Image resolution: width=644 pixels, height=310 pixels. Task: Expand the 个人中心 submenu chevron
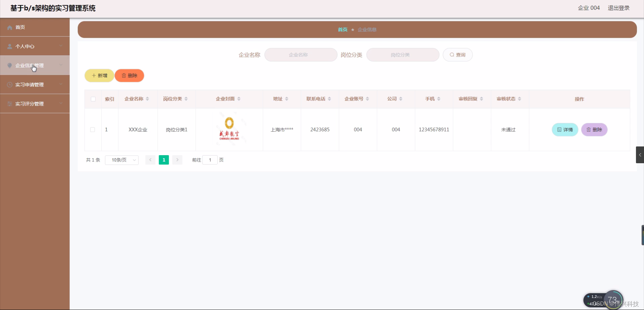coord(61,46)
